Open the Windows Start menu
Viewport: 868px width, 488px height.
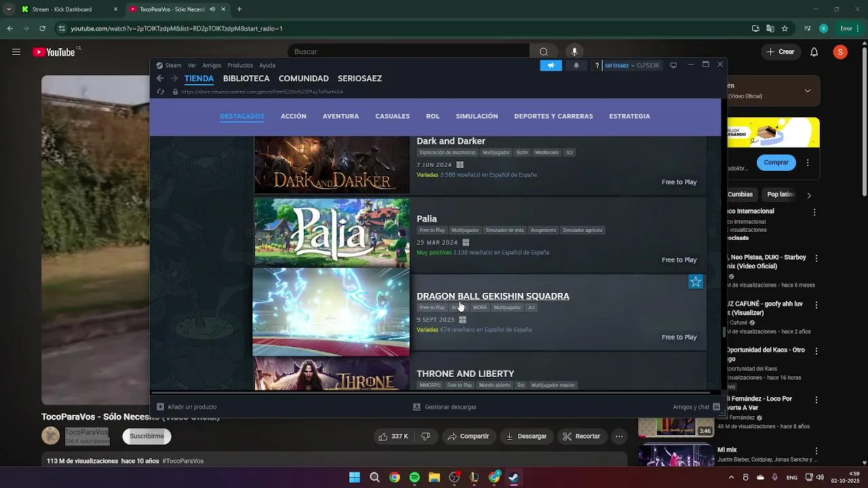click(354, 477)
